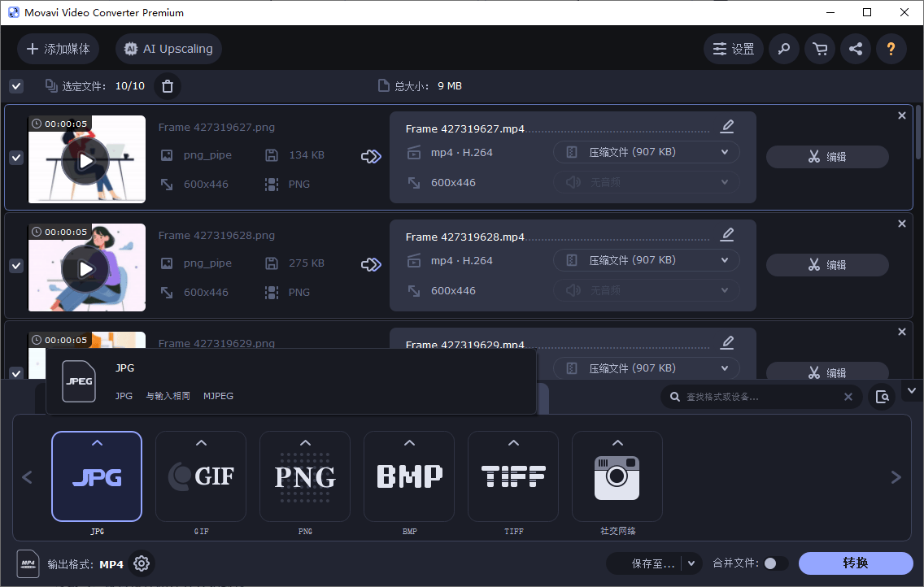Image resolution: width=924 pixels, height=587 pixels.
Task: Click the find format or device search field
Action: pyautogui.click(x=756, y=397)
